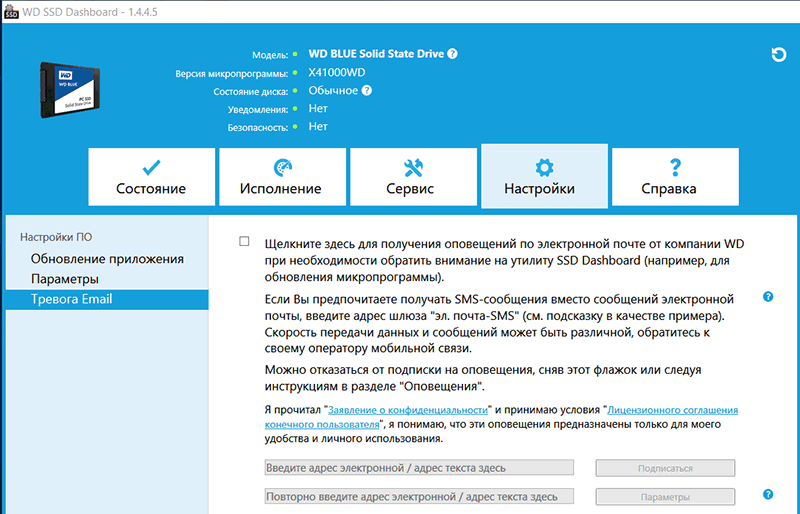The width and height of the screenshot is (800, 514).
Task: Focus the email address input field
Action: (419, 468)
